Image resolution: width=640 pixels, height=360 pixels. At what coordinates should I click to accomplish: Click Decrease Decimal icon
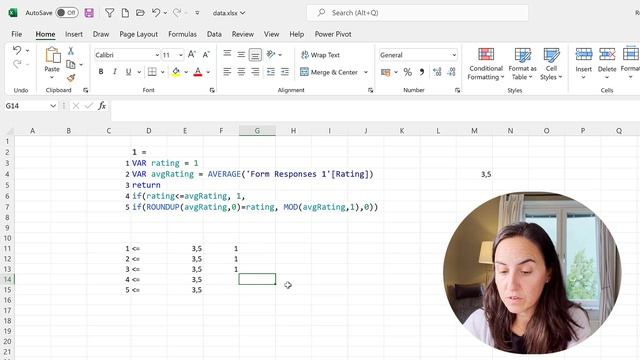[x=451, y=72]
